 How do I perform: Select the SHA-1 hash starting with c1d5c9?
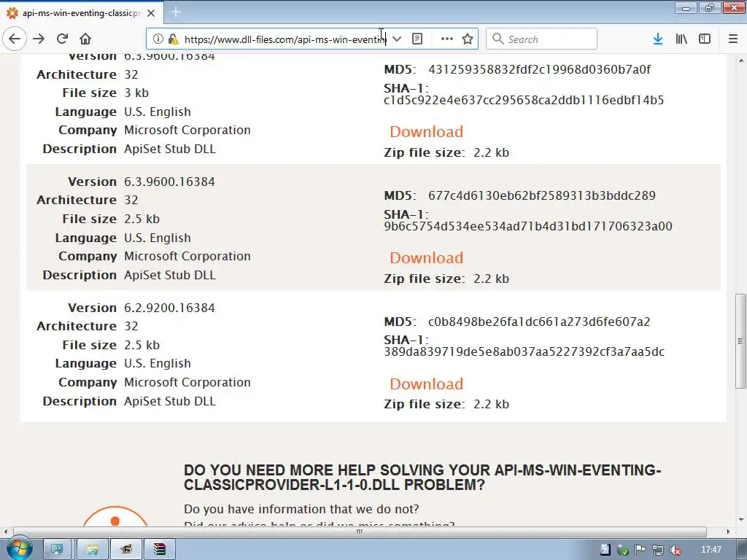click(524, 100)
